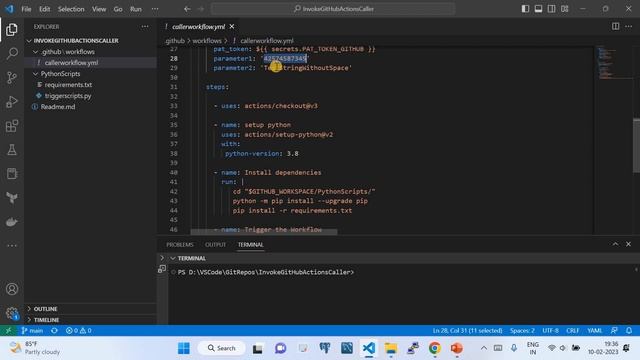This screenshot has height=360, width=640.
Task: Open the Search view in activity bar
Action: [x=12, y=53]
